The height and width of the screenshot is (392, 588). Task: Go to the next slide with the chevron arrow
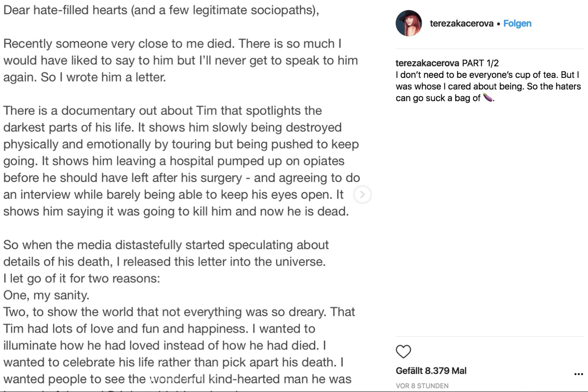[362, 195]
